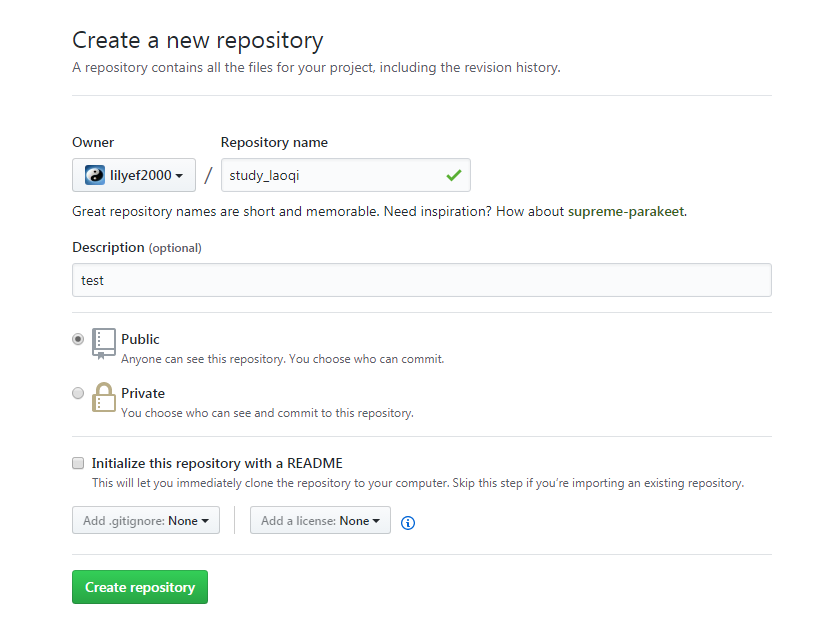
Task: Click the blue license info icon
Action: pyautogui.click(x=408, y=523)
